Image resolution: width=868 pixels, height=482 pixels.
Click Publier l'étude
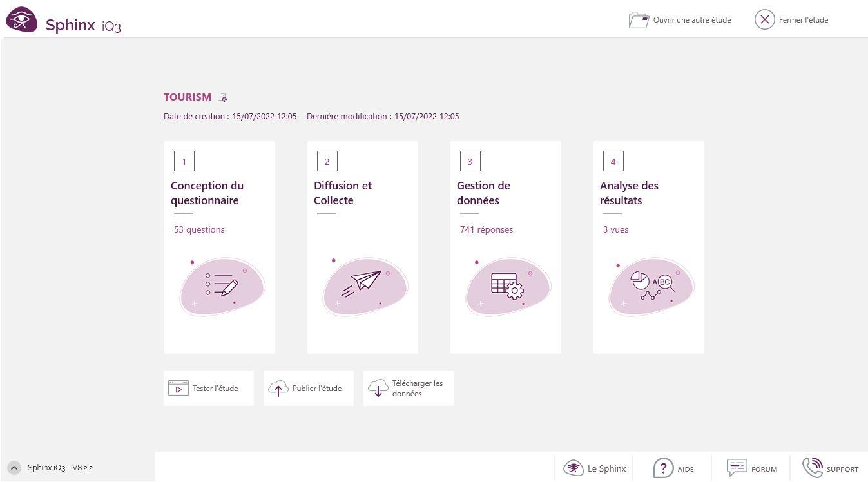[308, 388]
